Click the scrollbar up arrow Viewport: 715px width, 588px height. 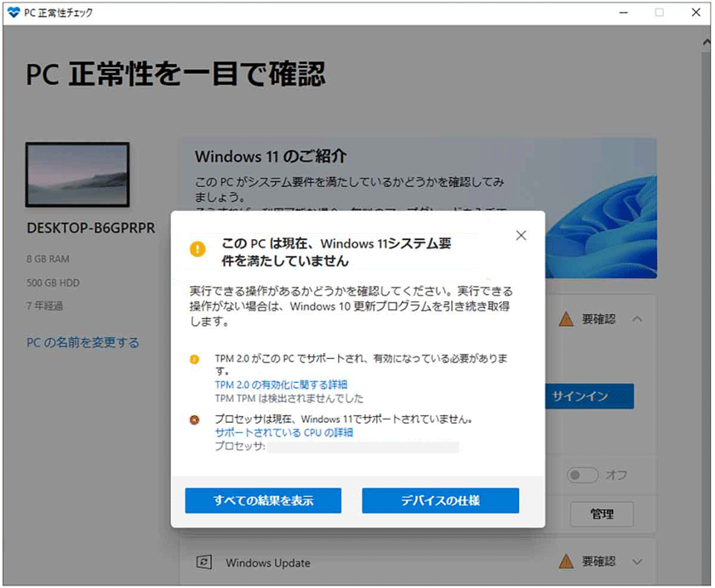pos(706,43)
